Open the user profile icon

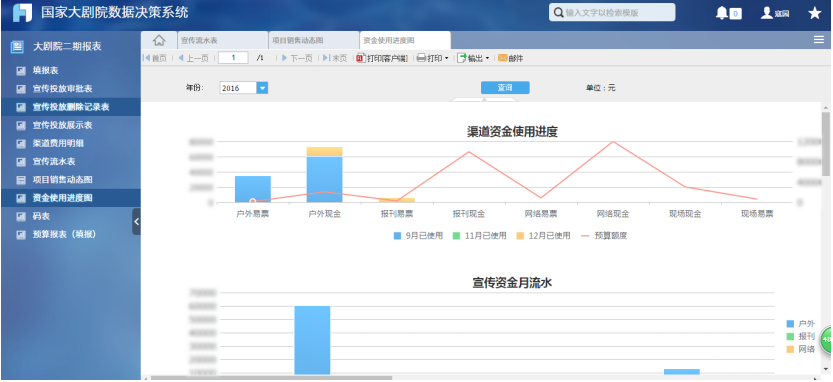coord(767,13)
